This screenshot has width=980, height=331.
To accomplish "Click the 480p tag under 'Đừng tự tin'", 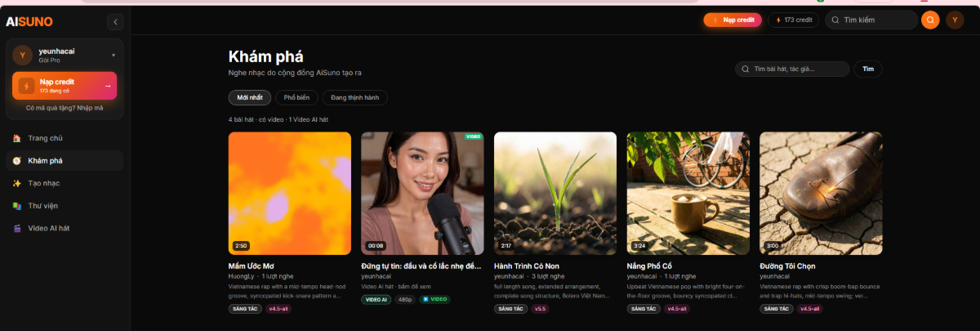I will point(405,300).
